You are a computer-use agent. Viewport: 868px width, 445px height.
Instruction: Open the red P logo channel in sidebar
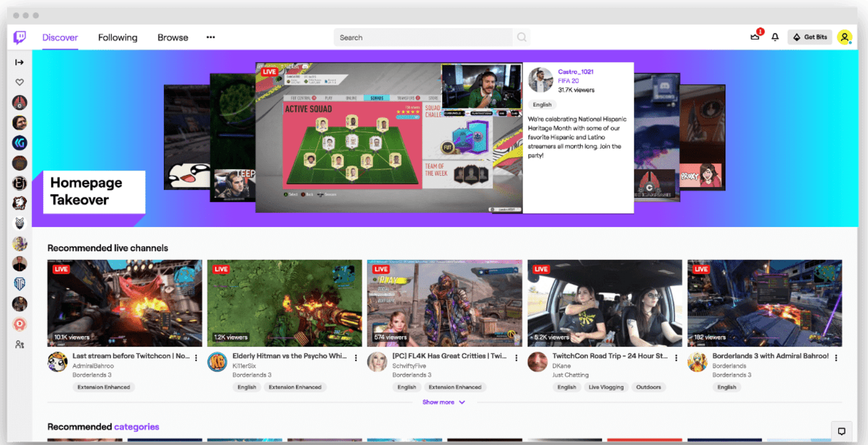pyautogui.click(x=20, y=324)
